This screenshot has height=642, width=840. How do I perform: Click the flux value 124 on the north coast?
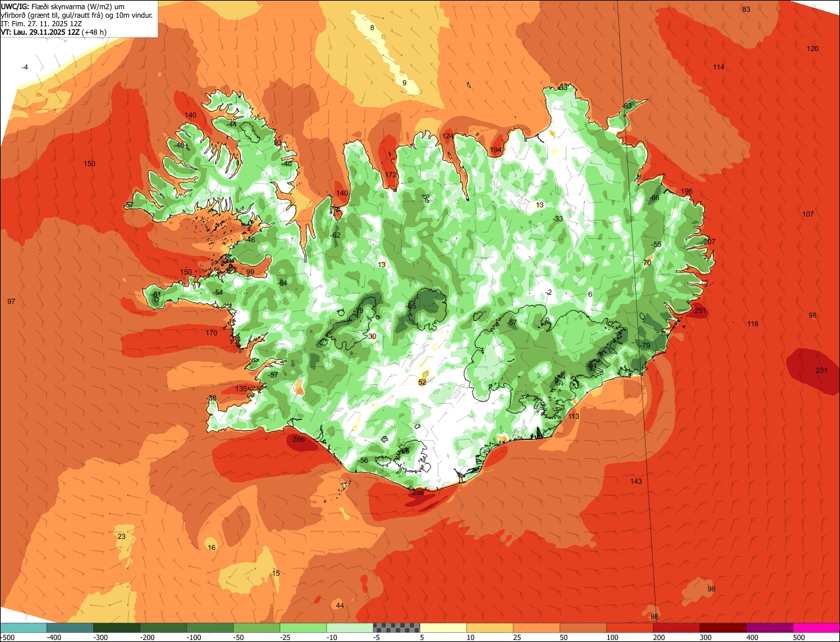[448, 137]
